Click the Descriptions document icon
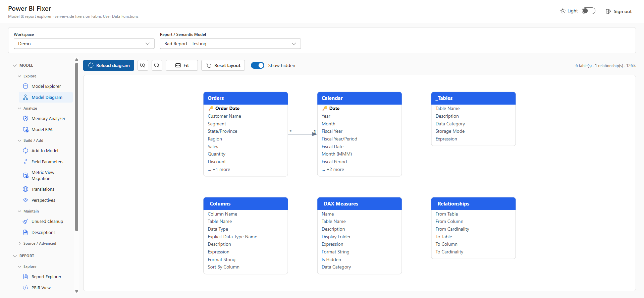Image resolution: width=644 pixels, height=298 pixels. [x=25, y=232]
